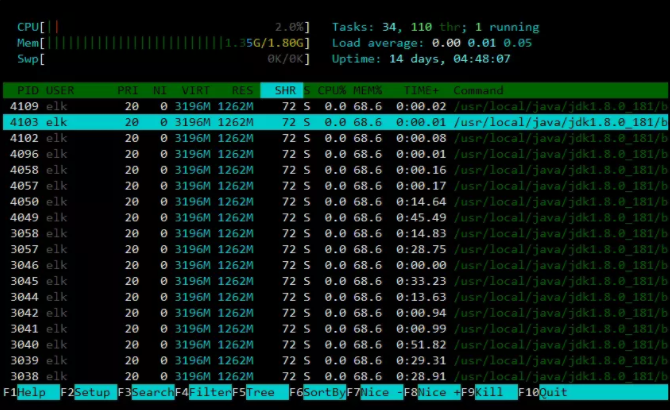Sort by USER column header
This screenshot has height=410, width=670.
pos(60,91)
